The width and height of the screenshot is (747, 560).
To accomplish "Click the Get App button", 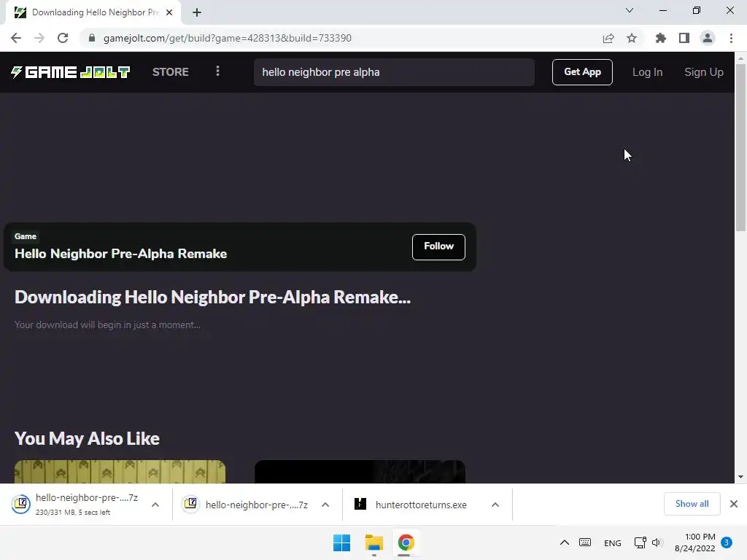I will (x=582, y=72).
